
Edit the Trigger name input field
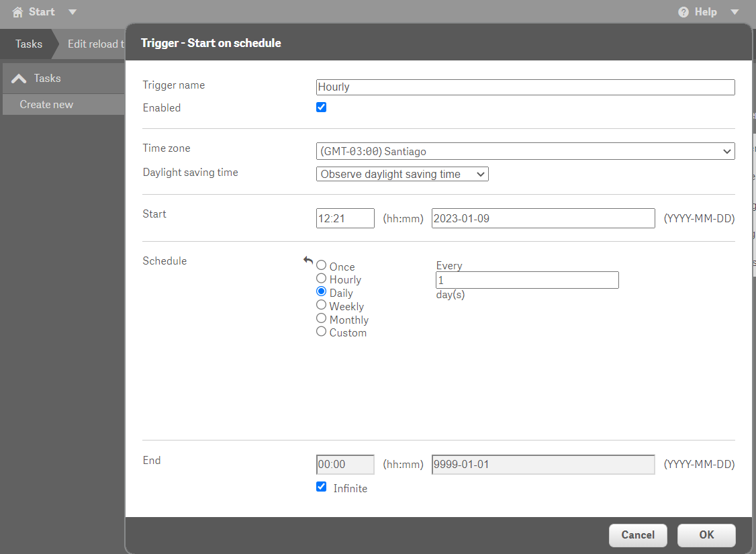(525, 87)
